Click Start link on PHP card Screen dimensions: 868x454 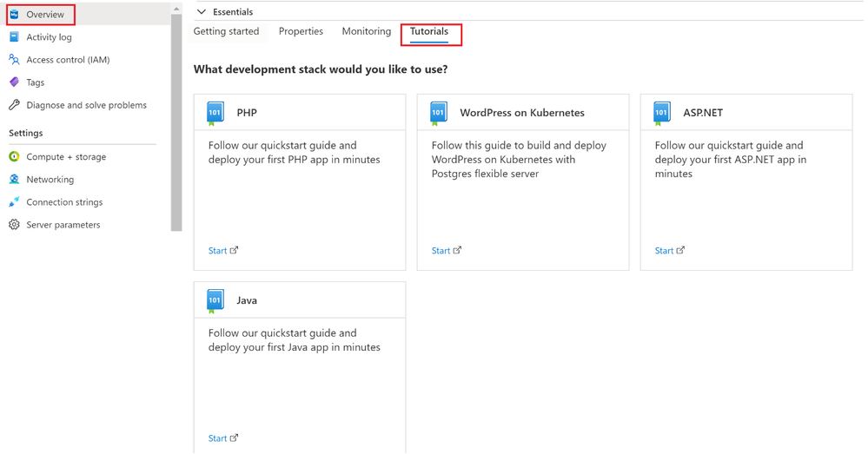(x=217, y=251)
